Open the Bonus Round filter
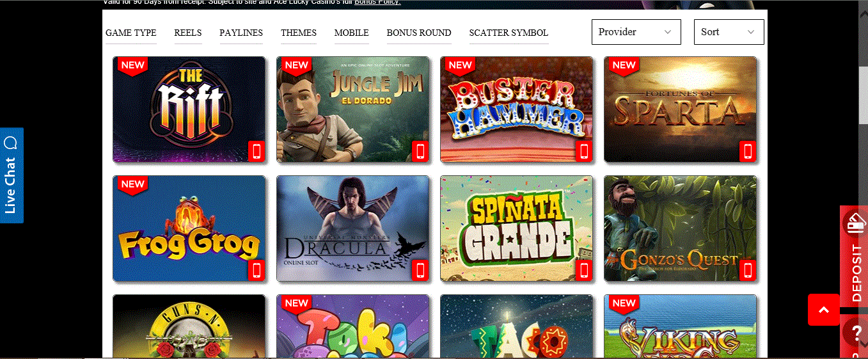 coord(419,33)
